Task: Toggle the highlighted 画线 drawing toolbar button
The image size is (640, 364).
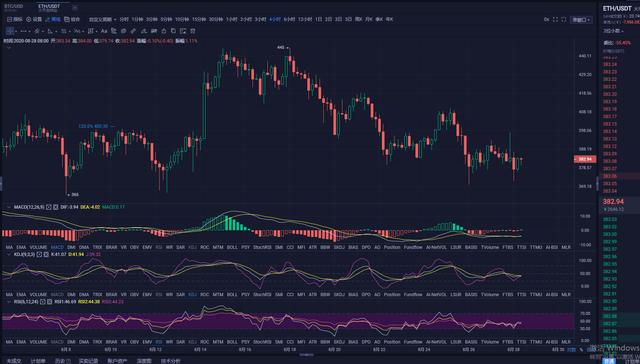Action: click(x=53, y=19)
